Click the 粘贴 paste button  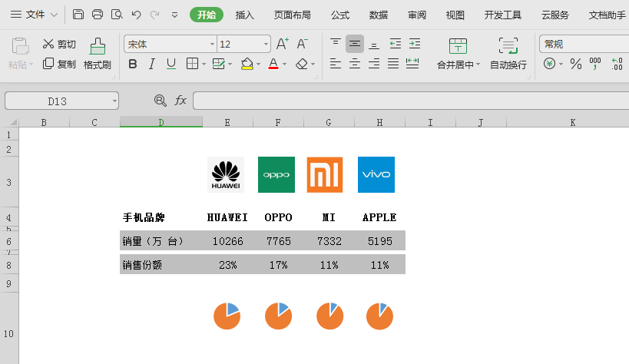coord(20,54)
